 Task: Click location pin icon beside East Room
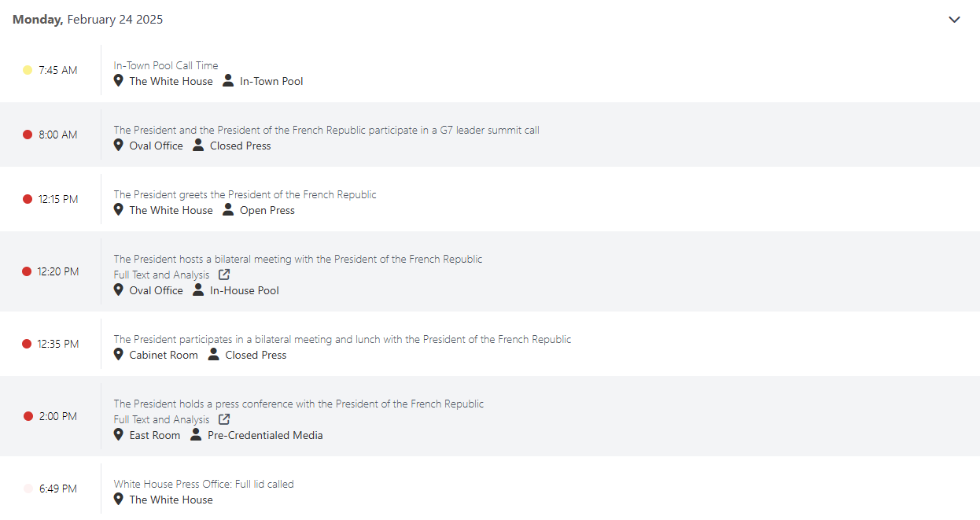click(119, 434)
